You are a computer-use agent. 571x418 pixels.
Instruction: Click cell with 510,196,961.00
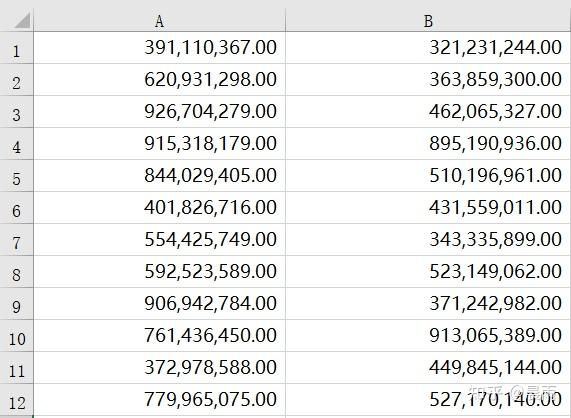429,176
